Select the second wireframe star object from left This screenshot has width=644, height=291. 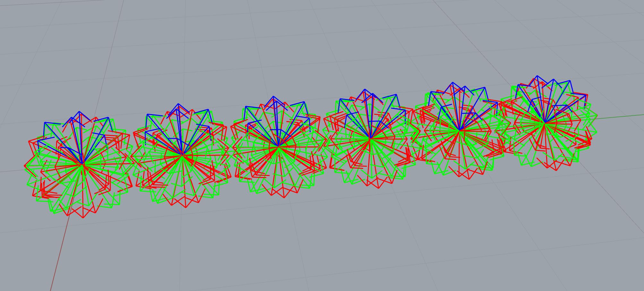click(181, 155)
